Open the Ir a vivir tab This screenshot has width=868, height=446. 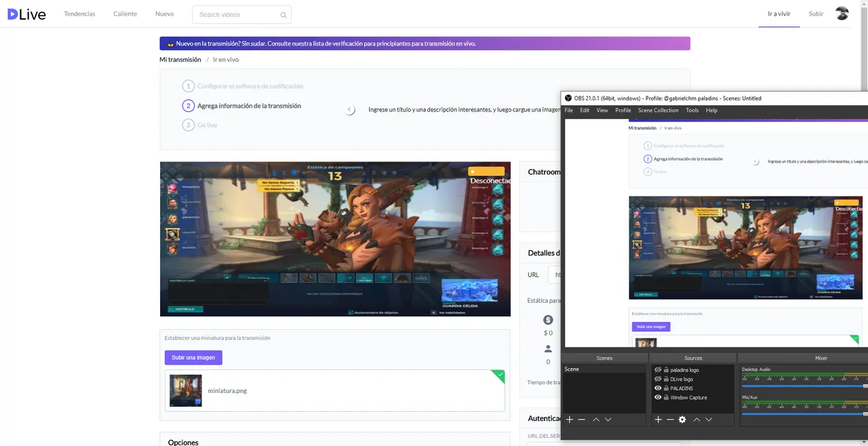pyautogui.click(x=779, y=14)
